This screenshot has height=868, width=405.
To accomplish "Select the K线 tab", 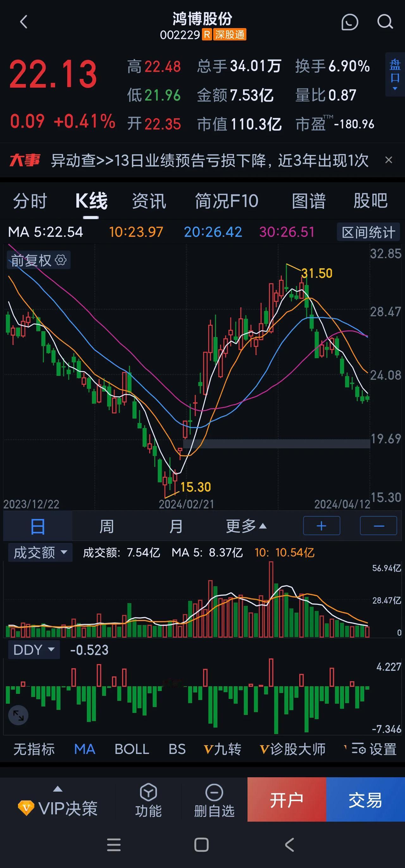I will [x=91, y=201].
